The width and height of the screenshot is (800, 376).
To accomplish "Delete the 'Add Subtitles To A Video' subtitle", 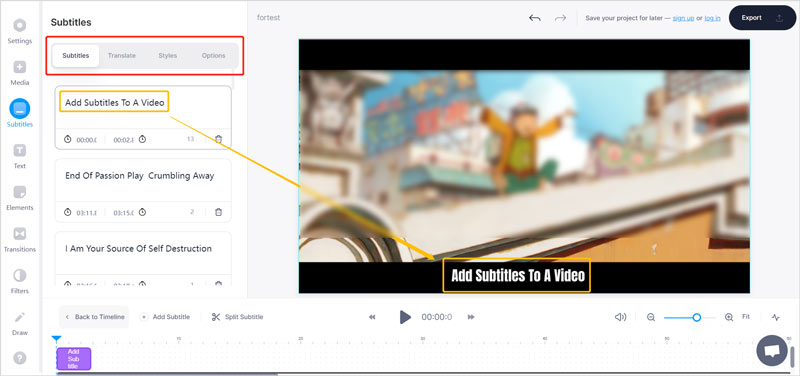I will tap(218, 139).
